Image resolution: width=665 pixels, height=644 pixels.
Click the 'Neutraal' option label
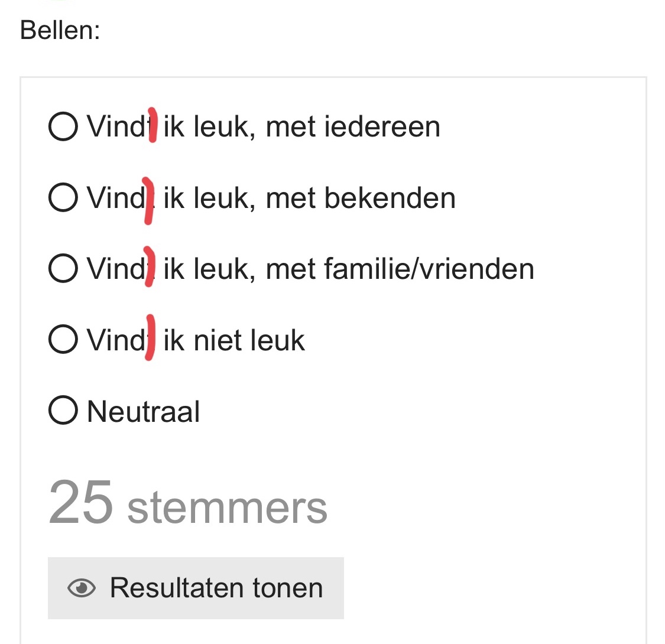coord(144,411)
